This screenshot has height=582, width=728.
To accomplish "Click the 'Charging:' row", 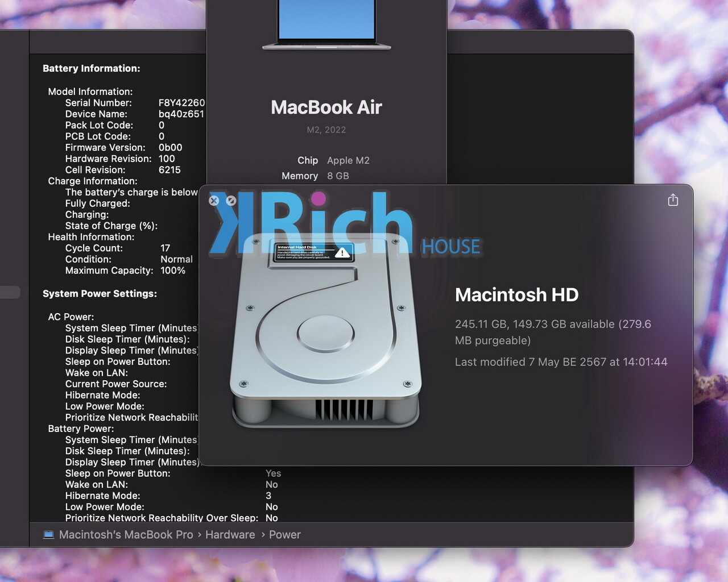I will [x=87, y=215].
